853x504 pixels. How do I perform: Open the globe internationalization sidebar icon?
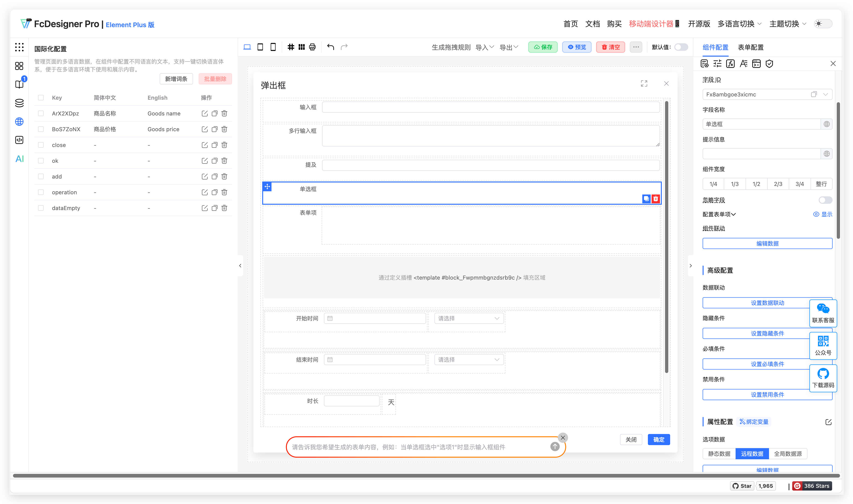(x=19, y=121)
